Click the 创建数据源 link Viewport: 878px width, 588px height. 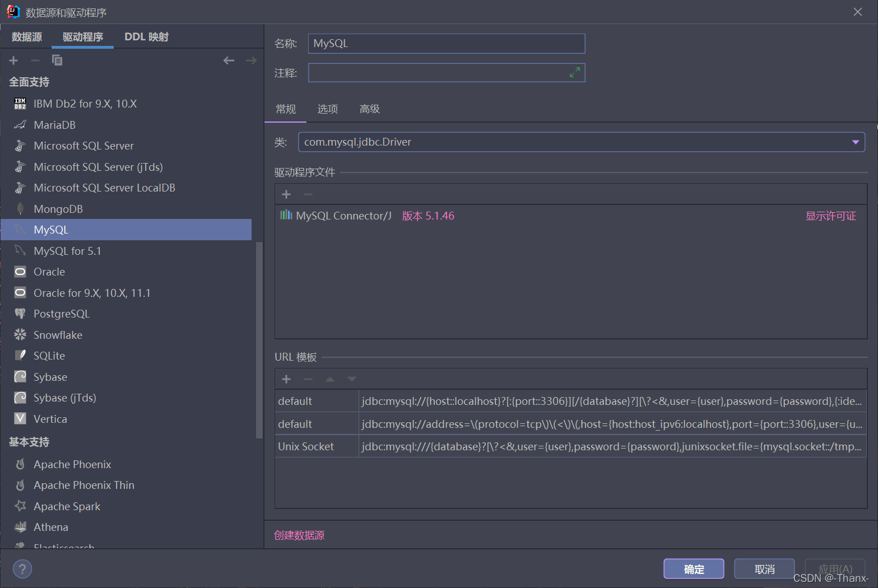click(299, 535)
